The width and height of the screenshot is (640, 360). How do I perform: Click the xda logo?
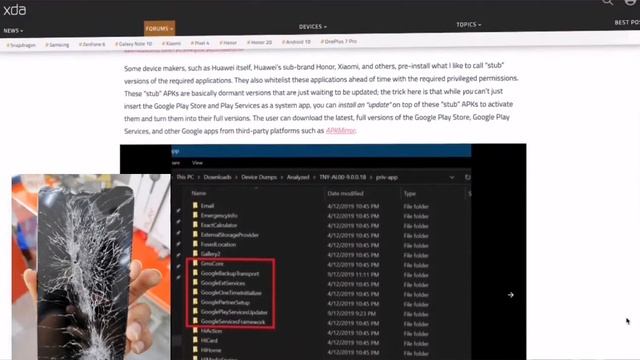[15, 10]
